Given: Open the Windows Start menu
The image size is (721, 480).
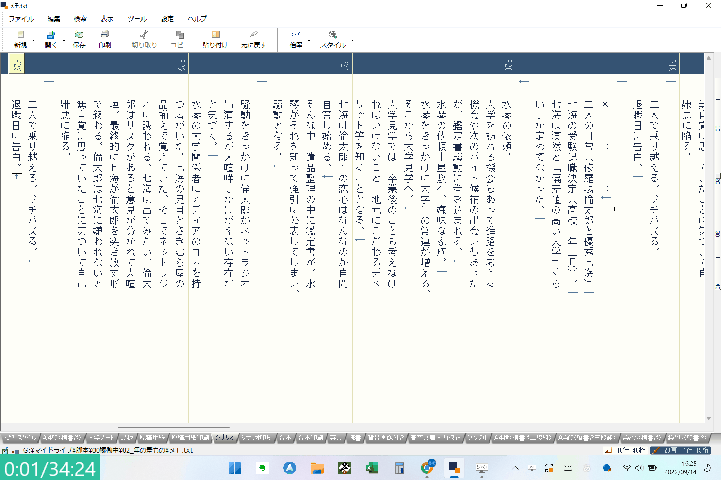Looking at the screenshot, I should tap(235, 468).
